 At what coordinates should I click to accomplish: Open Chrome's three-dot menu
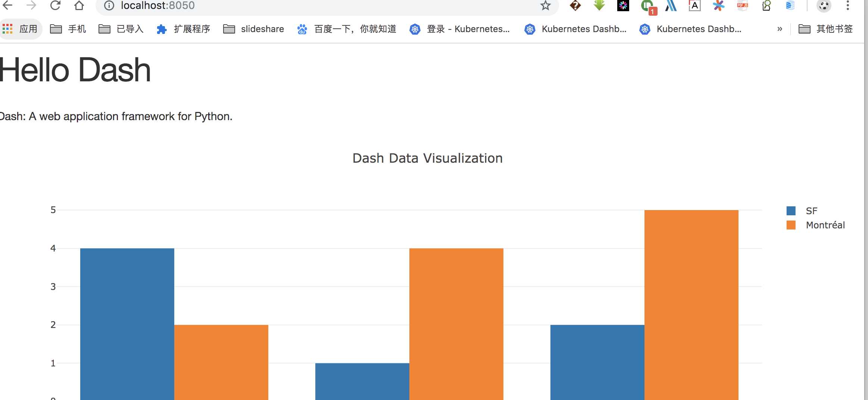point(847,5)
